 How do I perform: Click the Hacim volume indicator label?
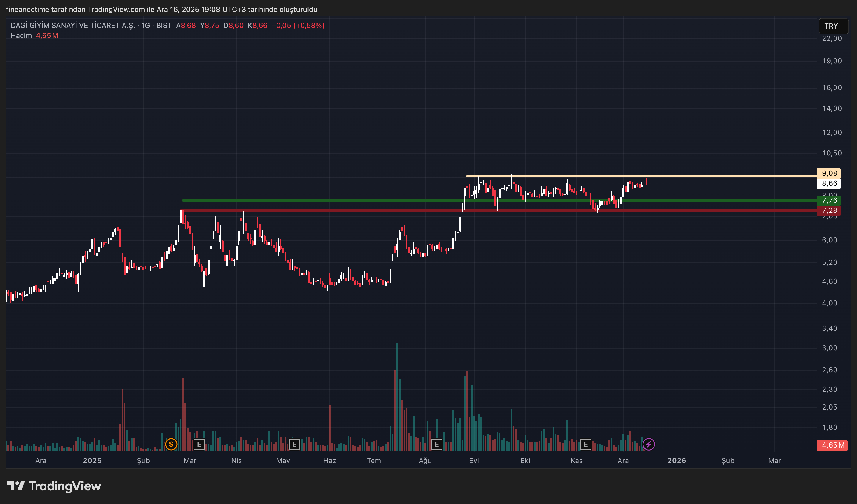pos(21,36)
